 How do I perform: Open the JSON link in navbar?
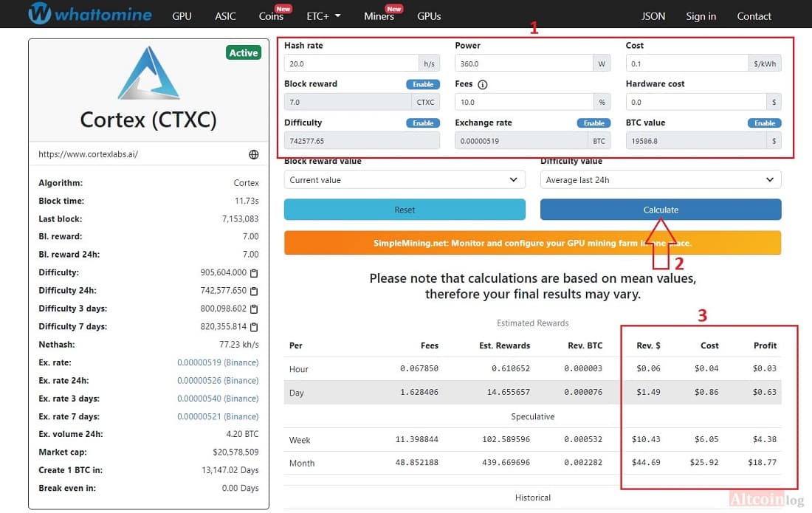(653, 16)
